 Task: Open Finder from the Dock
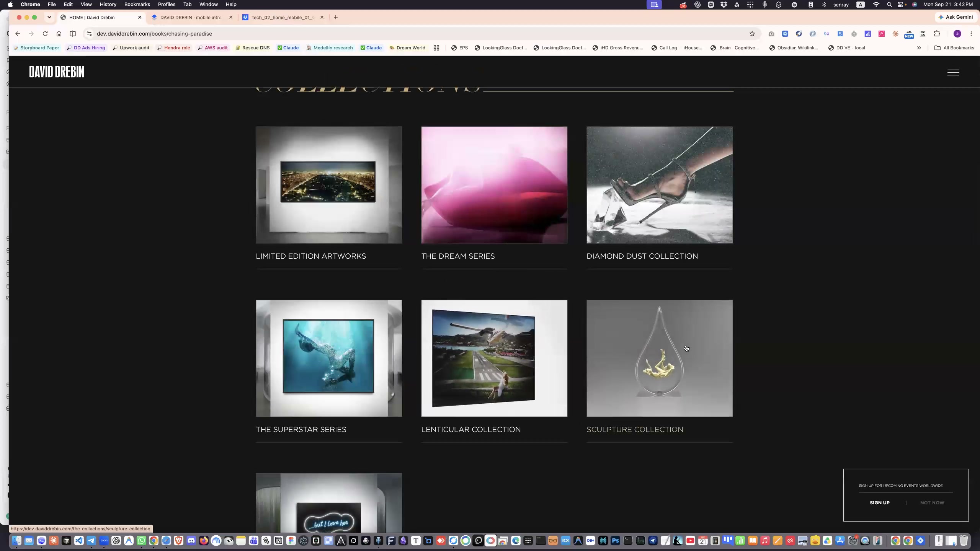pyautogui.click(x=16, y=541)
